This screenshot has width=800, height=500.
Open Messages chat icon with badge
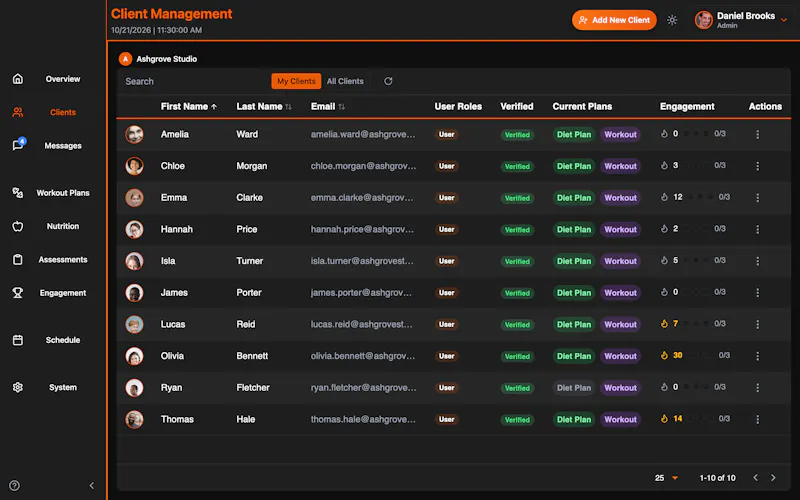(x=18, y=144)
